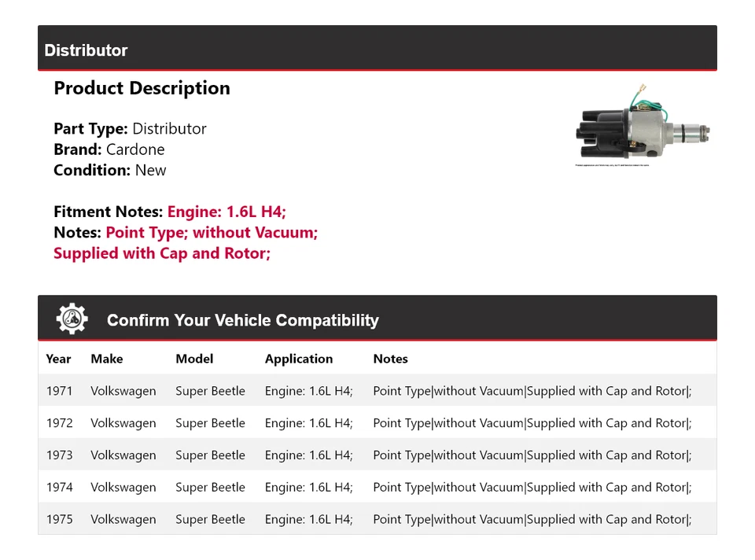Screen dimensions: 755x560
Task: Select the 1971 year cell
Action: pyautogui.click(x=59, y=391)
